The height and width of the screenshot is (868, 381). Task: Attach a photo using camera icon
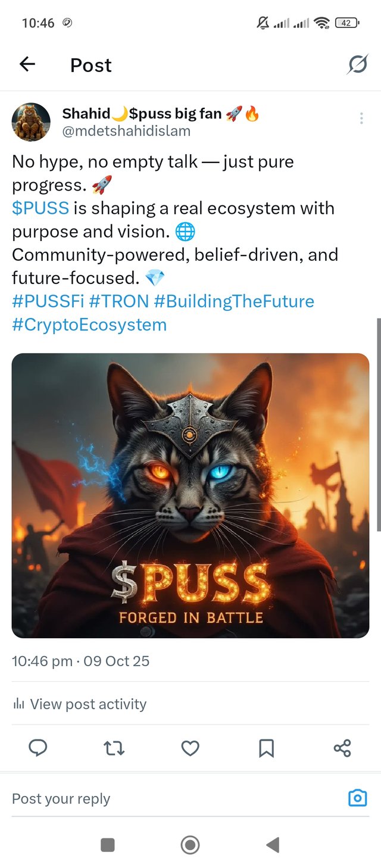357,798
